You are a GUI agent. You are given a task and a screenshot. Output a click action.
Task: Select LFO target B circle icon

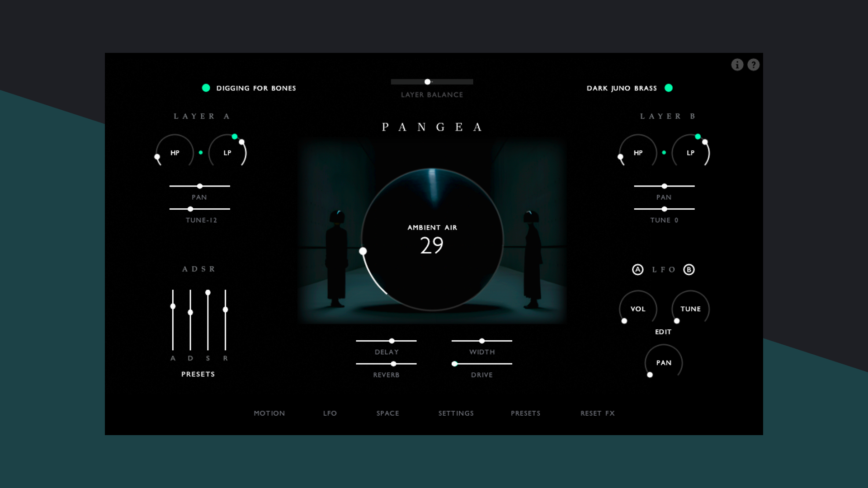pos(689,270)
